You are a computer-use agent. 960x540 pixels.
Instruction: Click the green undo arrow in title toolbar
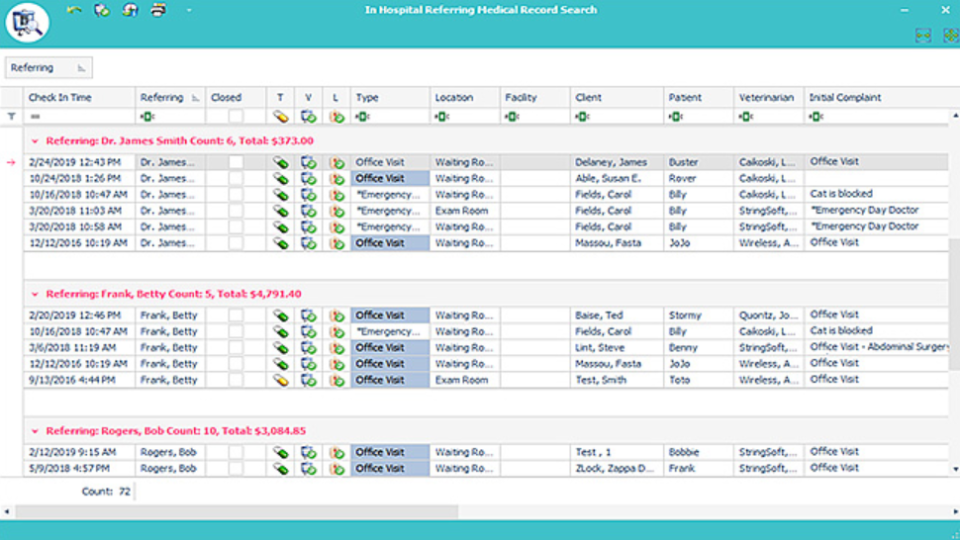coord(74,10)
